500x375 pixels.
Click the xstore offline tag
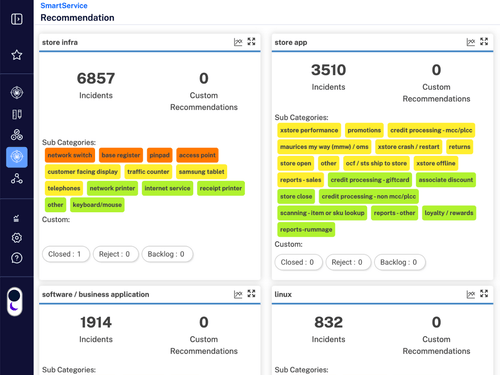click(x=436, y=163)
